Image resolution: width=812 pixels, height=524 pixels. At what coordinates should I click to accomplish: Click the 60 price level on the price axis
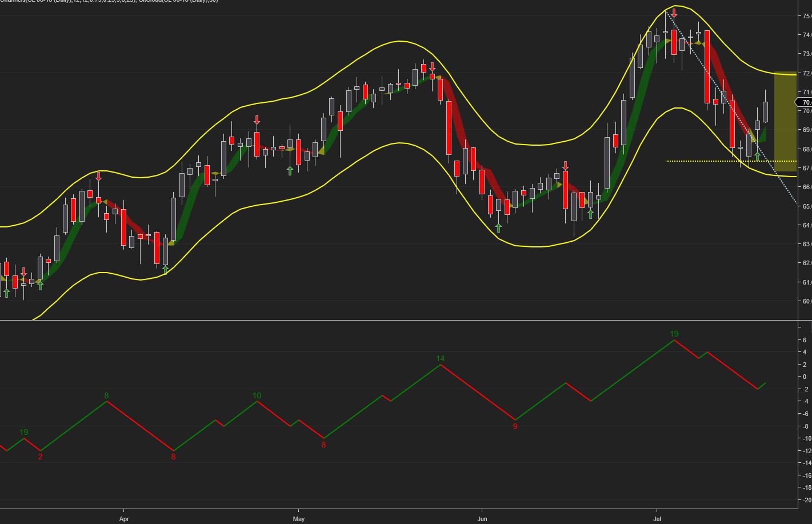[x=807, y=301]
